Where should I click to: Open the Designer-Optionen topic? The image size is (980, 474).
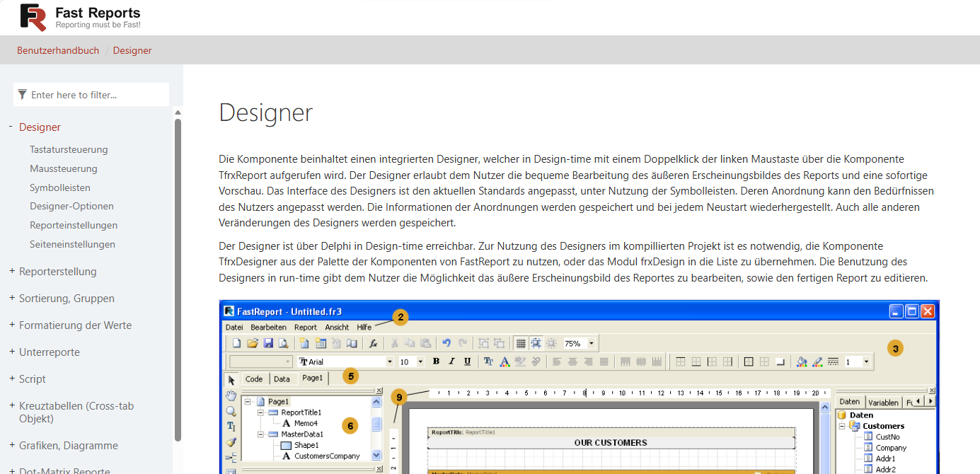(71, 206)
